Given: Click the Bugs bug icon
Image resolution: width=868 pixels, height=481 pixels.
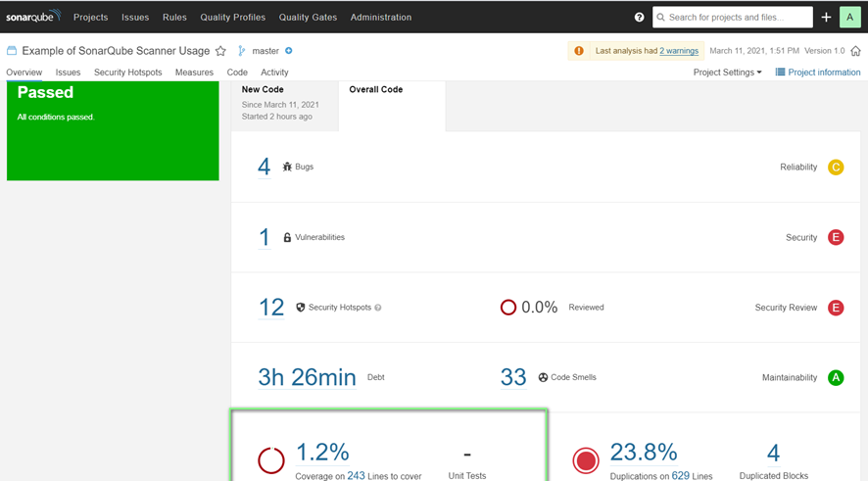Looking at the screenshot, I should click(x=287, y=167).
